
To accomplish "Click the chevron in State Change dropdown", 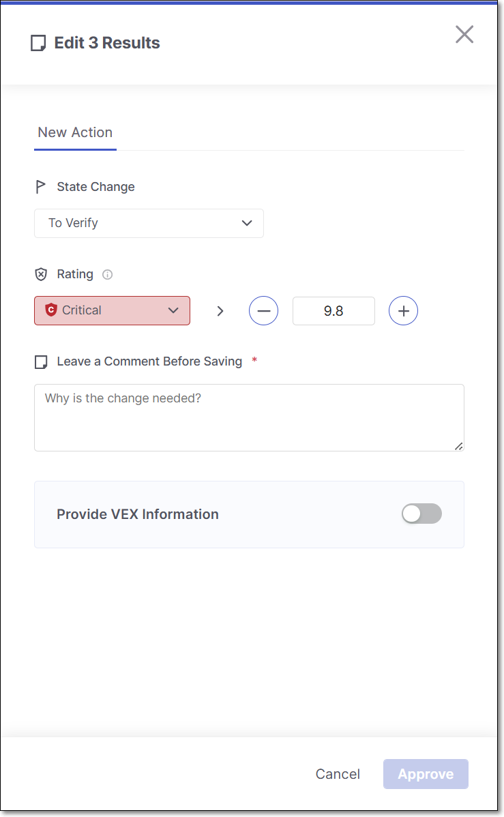I will [247, 223].
